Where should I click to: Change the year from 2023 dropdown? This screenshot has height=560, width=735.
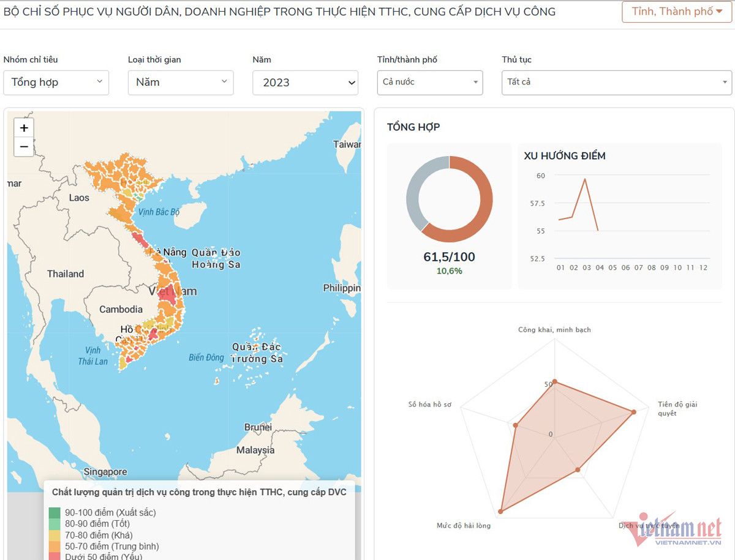click(x=305, y=83)
